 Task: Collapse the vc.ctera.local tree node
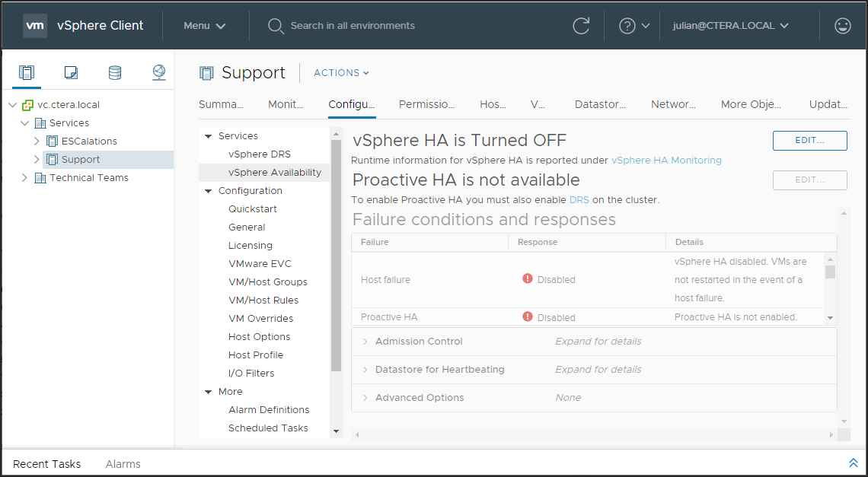[x=13, y=104]
